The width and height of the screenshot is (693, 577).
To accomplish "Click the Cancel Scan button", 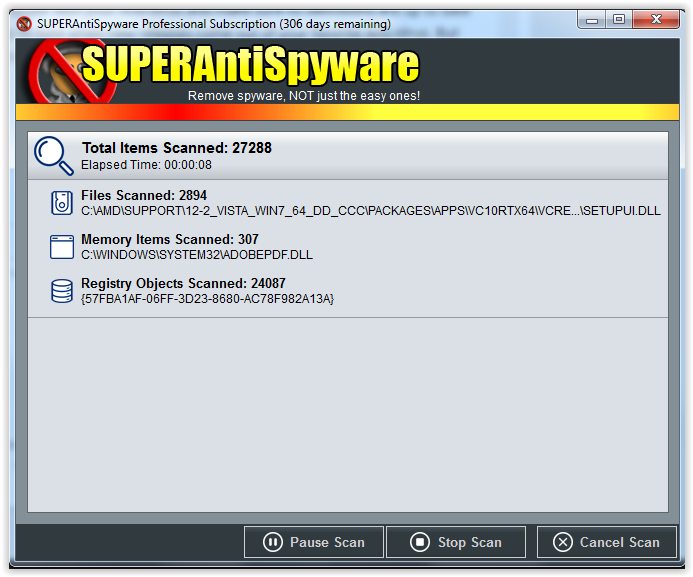I will 607,542.
